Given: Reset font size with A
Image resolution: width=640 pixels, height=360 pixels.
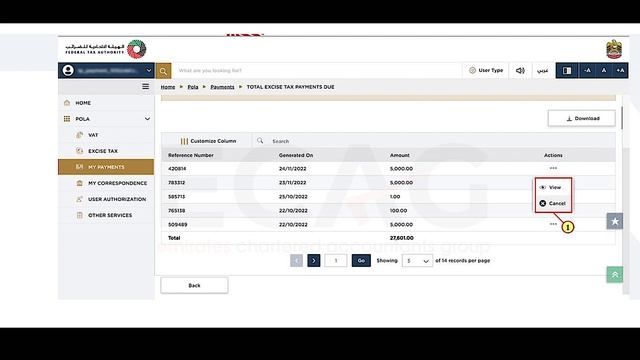Looking at the screenshot, I should [604, 71].
